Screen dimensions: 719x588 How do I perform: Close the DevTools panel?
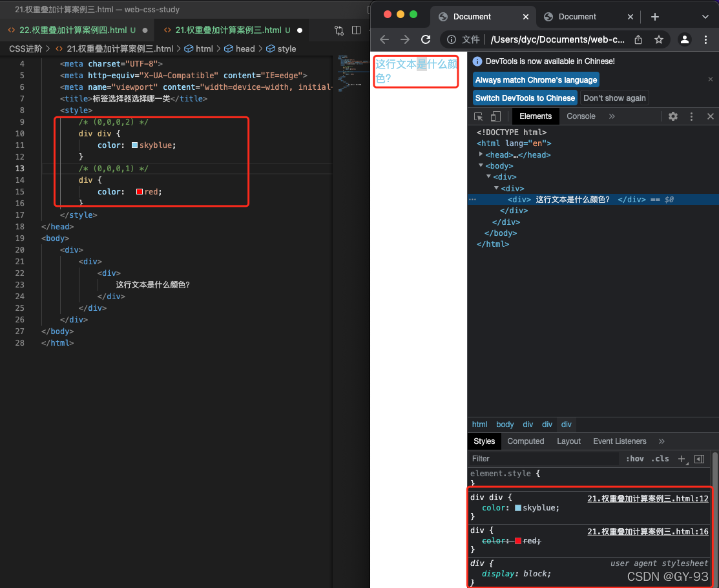[x=711, y=116]
